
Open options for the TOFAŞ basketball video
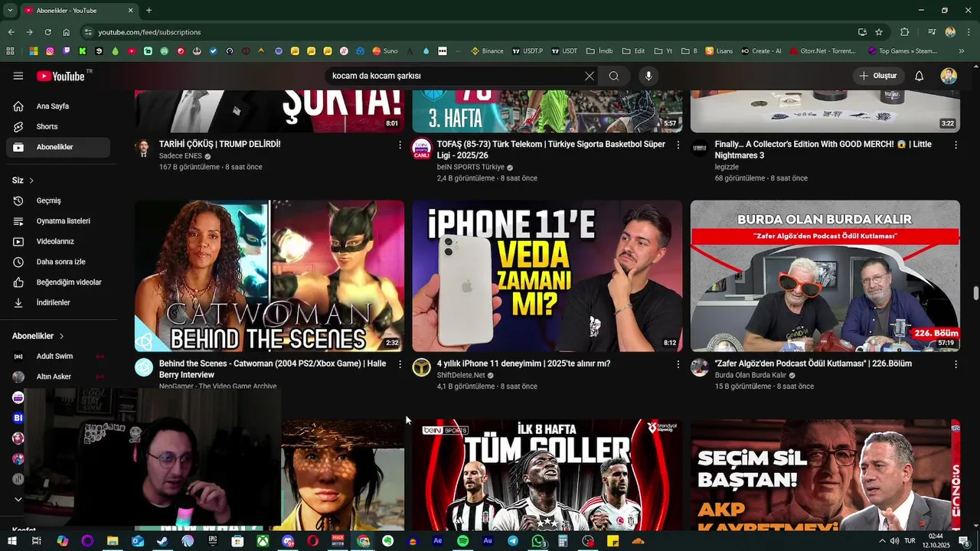tap(678, 145)
